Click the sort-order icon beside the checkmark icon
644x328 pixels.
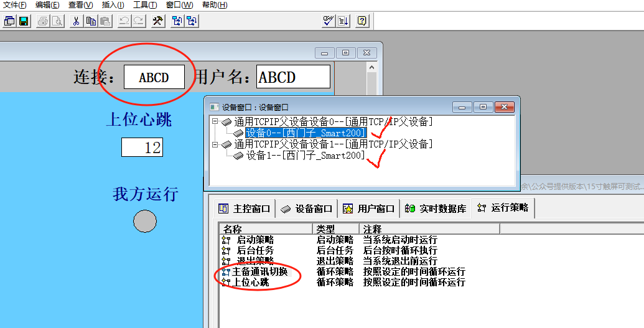coord(343,21)
